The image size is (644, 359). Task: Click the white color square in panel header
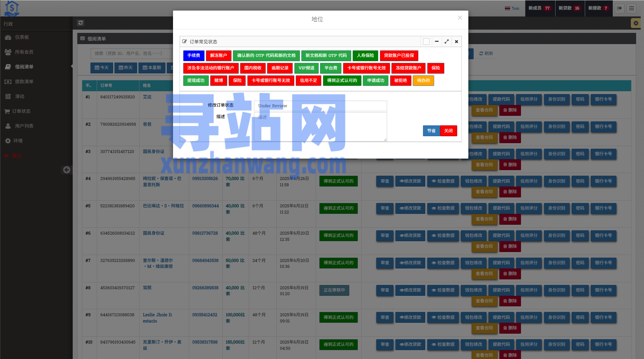point(426,41)
